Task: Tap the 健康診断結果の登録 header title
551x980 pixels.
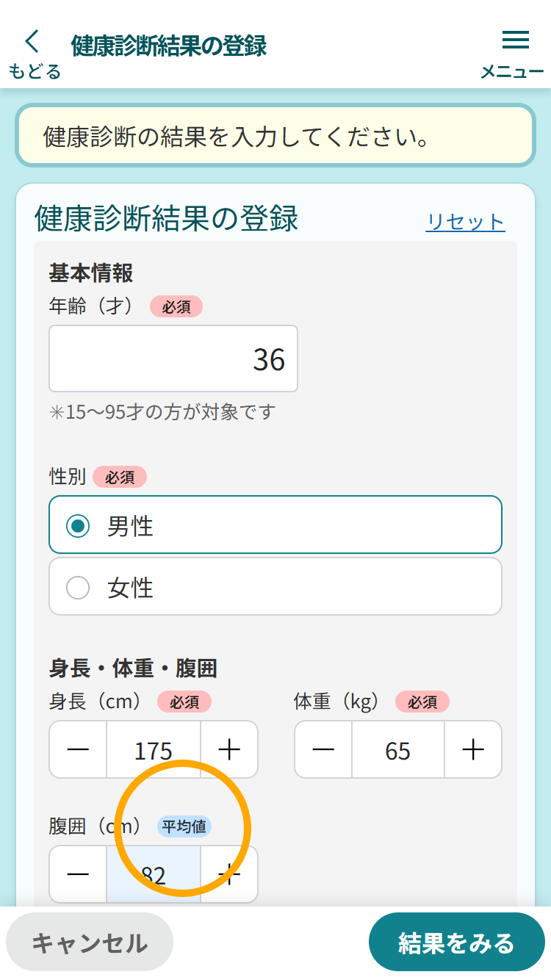Action: coord(168,46)
